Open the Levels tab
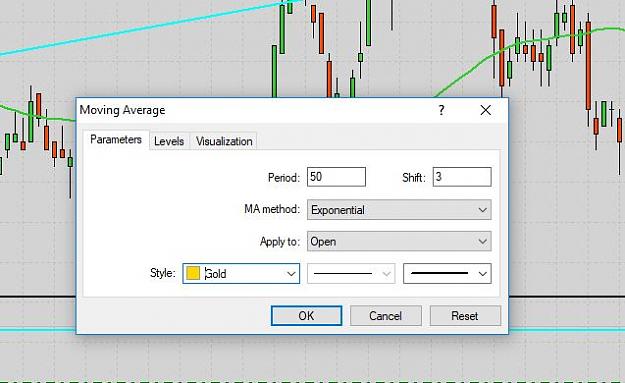Image resolution: width=625 pixels, height=383 pixels. pos(169,141)
